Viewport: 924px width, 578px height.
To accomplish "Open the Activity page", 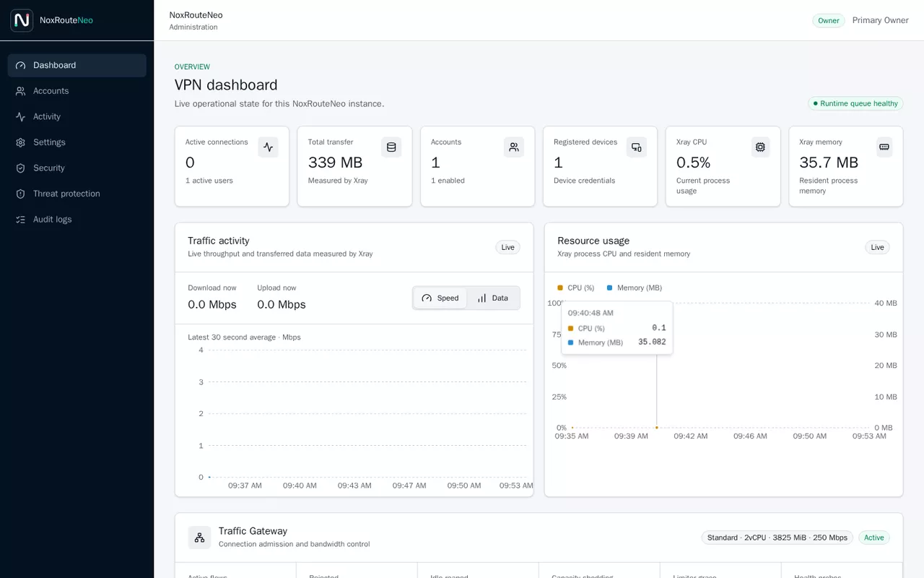I will point(77,116).
